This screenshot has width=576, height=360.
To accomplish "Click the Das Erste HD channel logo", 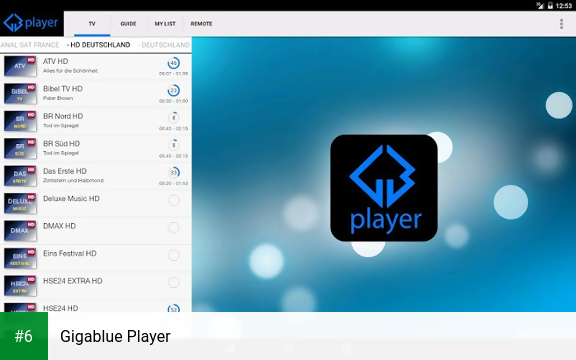I will pos(20,176).
